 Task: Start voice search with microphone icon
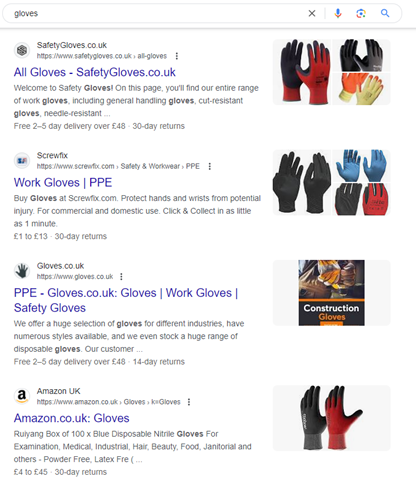(338, 13)
